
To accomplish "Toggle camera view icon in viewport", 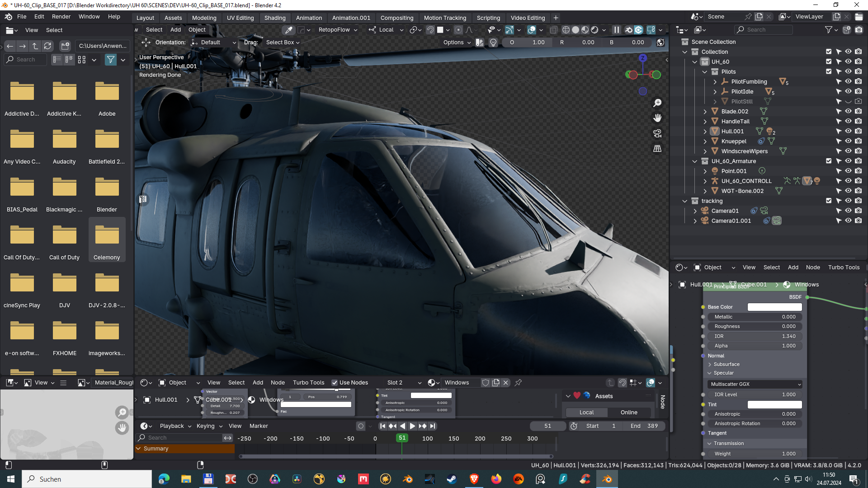I will coord(657,133).
